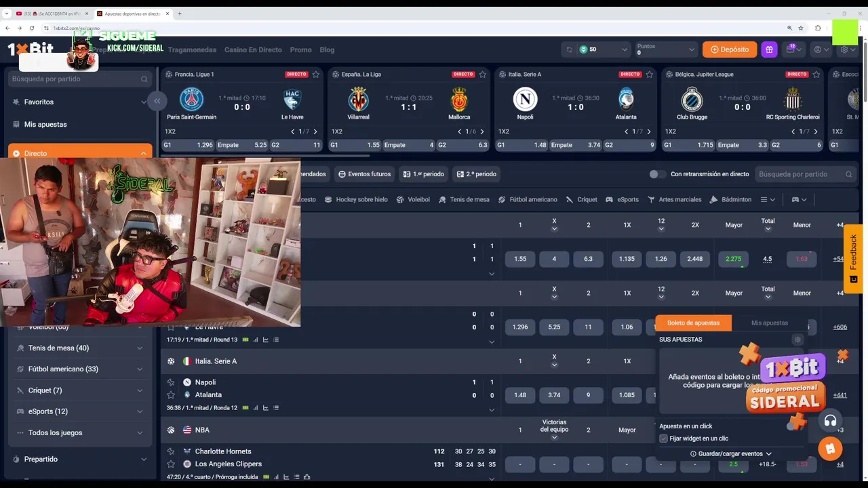
Task: Select the 2.º periodo filter
Action: [477, 174]
